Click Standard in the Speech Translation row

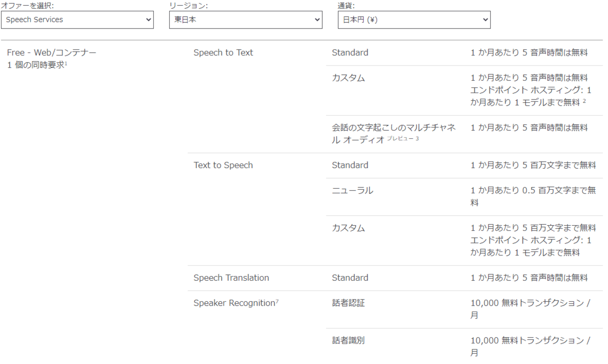pos(350,278)
